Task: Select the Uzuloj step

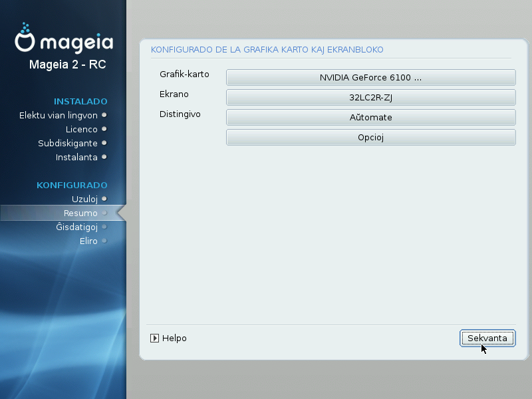Action: point(85,199)
